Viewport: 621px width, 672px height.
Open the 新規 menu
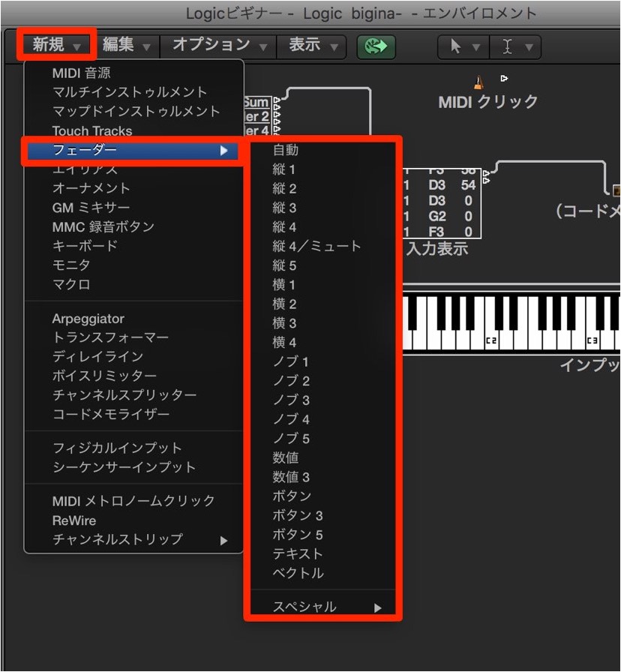click(x=56, y=45)
